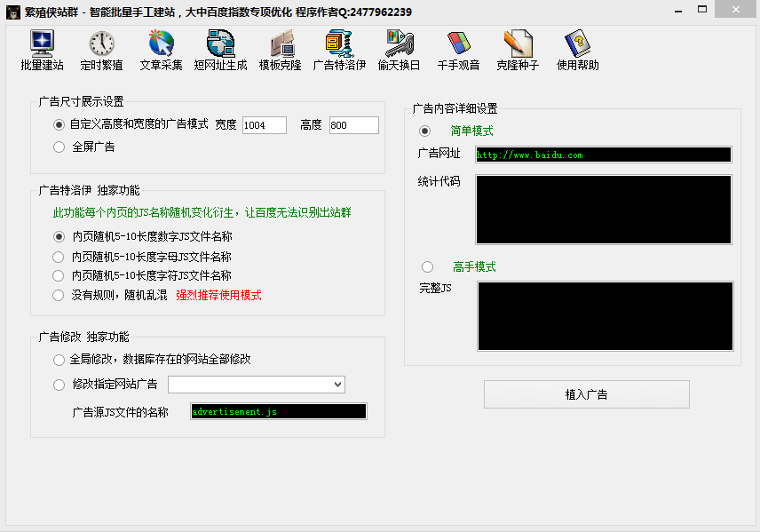Open the 广告特洛伊 toolbar icon
This screenshot has width=760, height=532.
[x=339, y=44]
